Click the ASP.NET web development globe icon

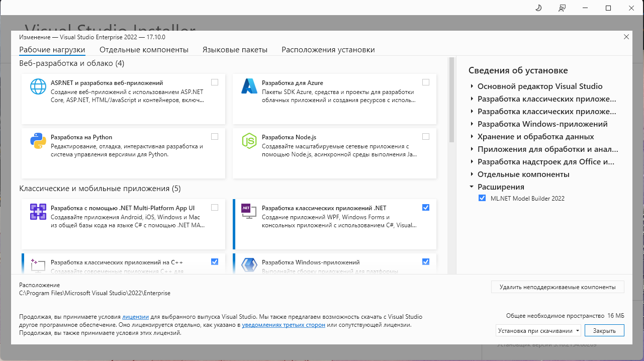click(x=38, y=86)
